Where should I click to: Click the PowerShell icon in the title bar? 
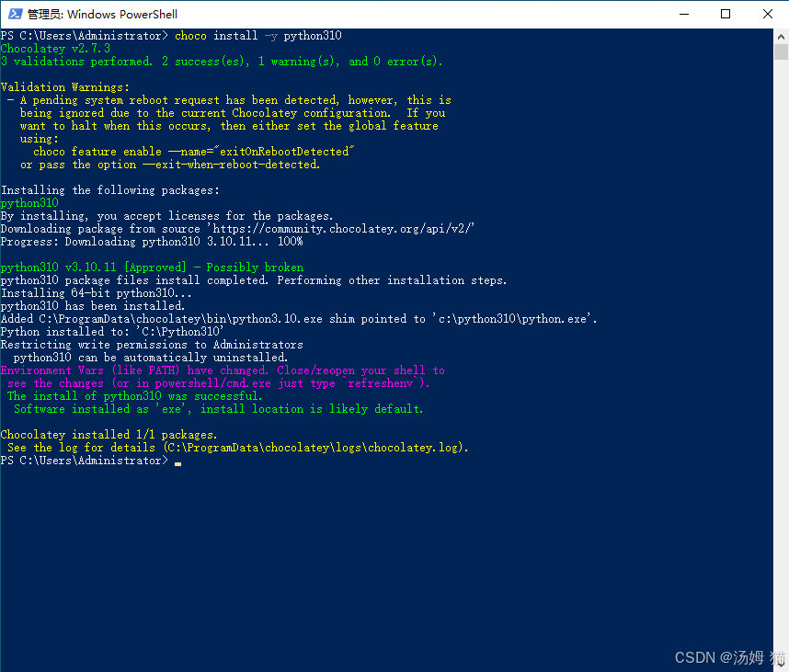pyautogui.click(x=15, y=14)
